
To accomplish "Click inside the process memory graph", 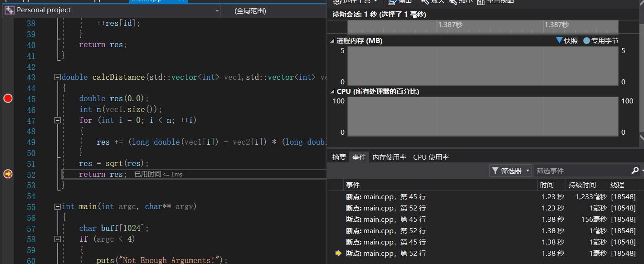I will [x=483, y=65].
